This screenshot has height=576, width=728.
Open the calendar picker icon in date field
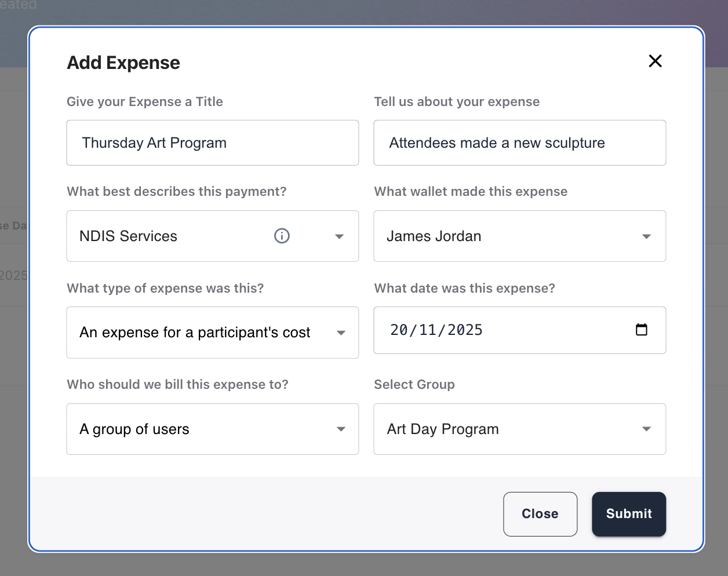pyautogui.click(x=641, y=330)
